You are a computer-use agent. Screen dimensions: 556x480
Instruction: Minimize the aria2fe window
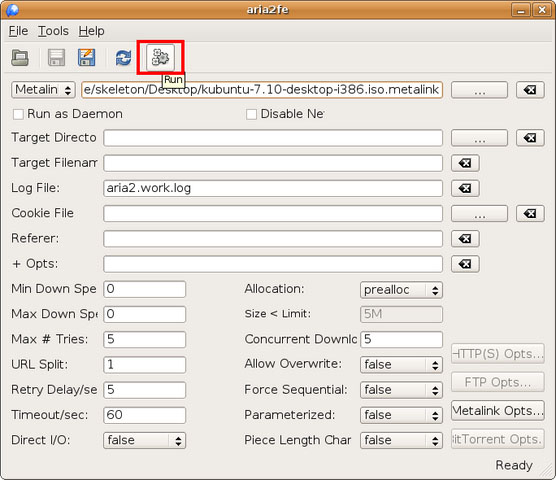pos(521,10)
